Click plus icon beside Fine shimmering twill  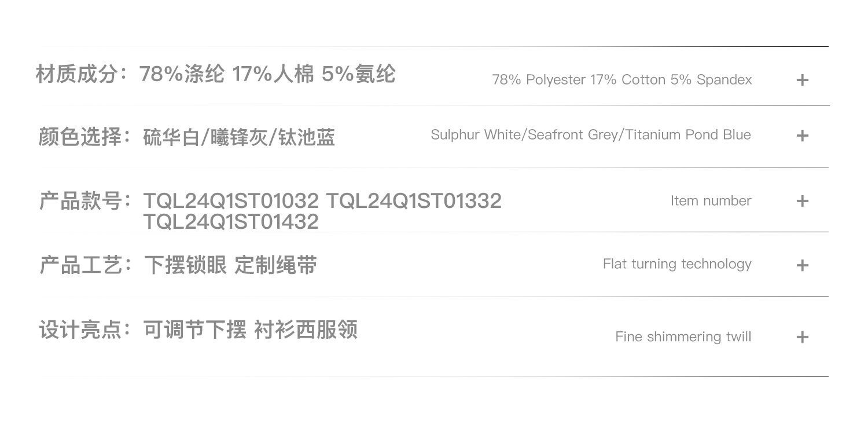pyautogui.click(x=802, y=337)
